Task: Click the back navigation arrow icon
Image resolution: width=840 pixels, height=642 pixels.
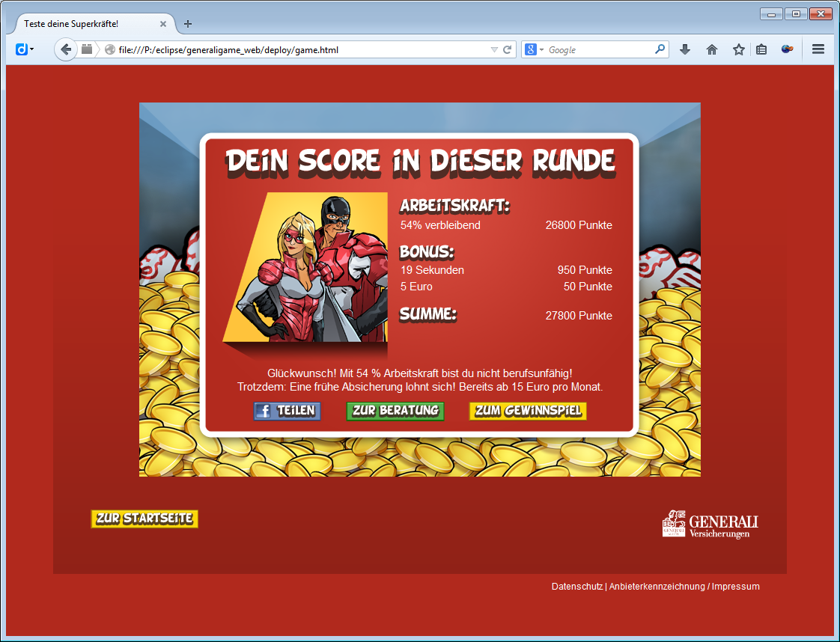Action: 65,49
